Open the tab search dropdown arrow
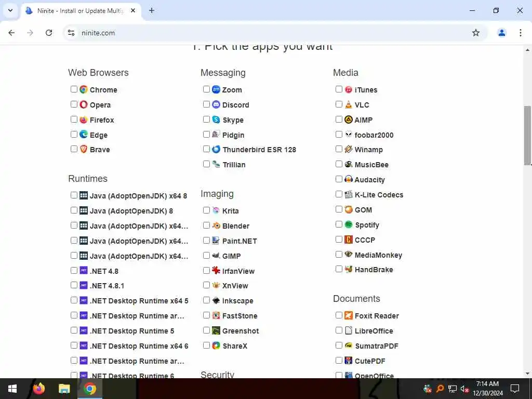 coord(10,10)
